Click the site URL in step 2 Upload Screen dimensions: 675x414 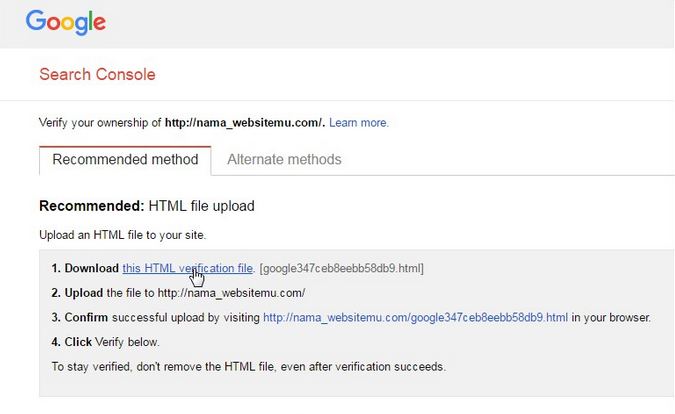click(x=232, y=293)
